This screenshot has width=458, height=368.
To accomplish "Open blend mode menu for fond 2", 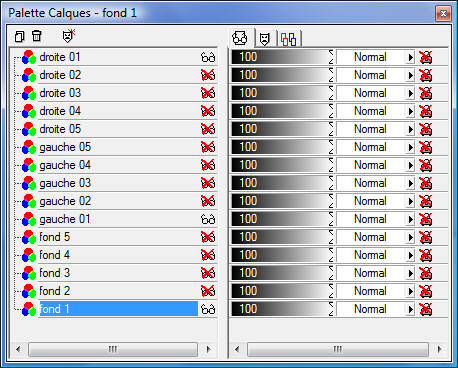I will [x=410, y=291].
